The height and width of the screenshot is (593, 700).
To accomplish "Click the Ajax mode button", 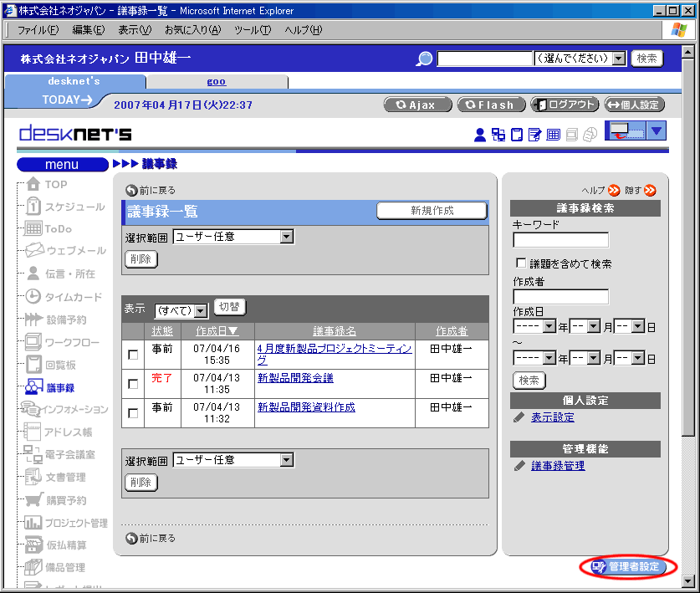I will coord(417,105).
